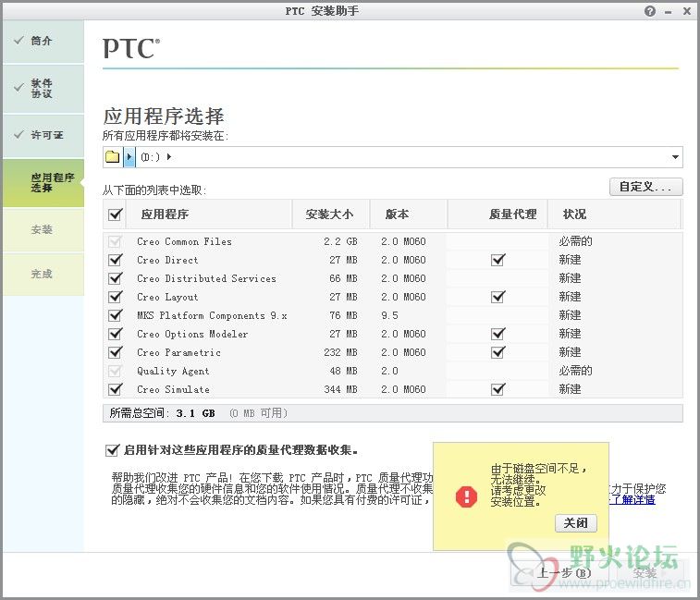Click 关闭 in the disk space warning
This screenshot has width=700, height=600.
click(576, 522)
